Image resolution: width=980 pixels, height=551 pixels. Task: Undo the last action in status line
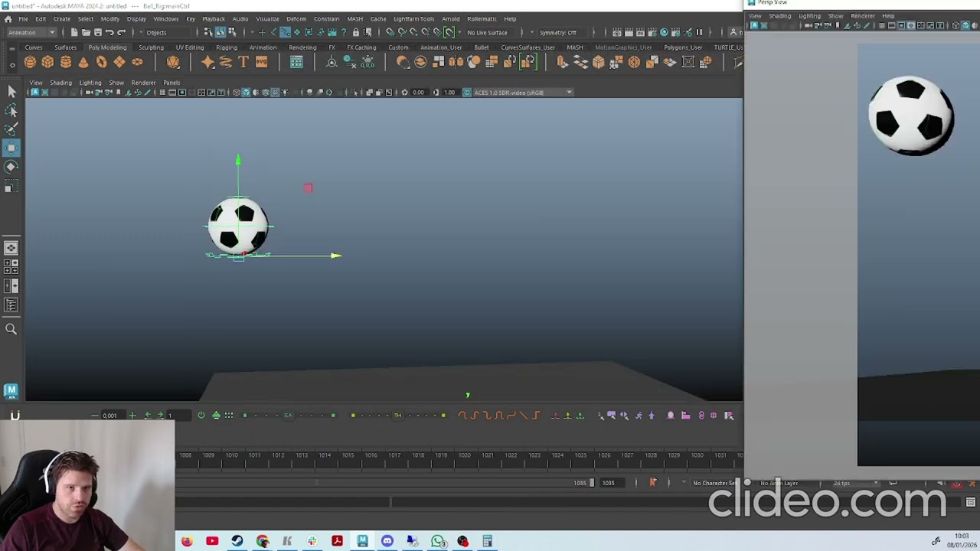[109, 32]
